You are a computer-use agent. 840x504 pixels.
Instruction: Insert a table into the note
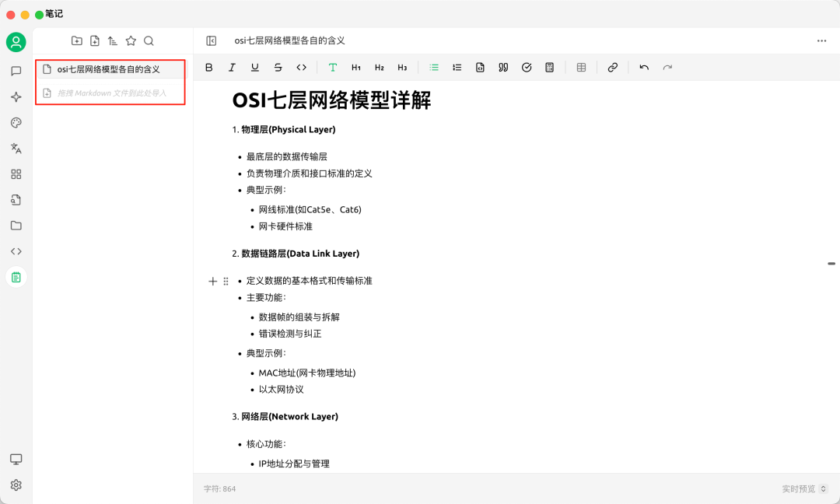(581, 68)
